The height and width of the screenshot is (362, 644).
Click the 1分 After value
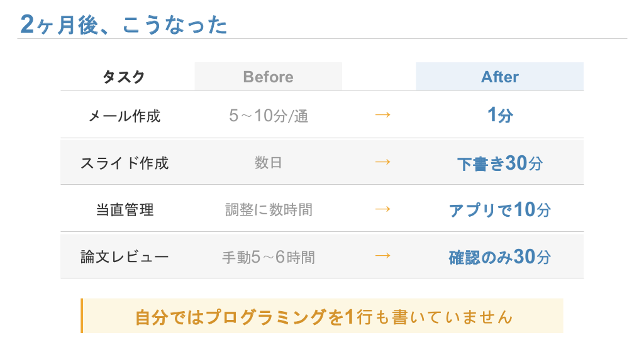tap(499, 115)
